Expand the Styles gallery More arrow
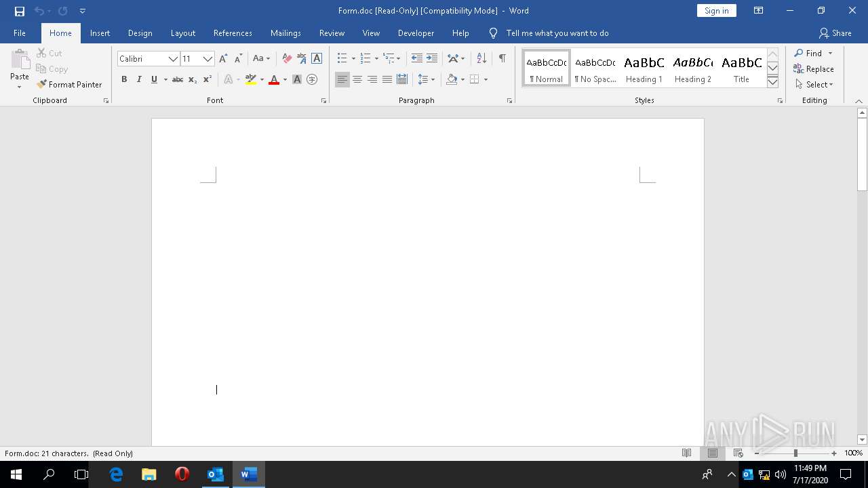The height and width of the screenshot is (488, 868). [x=772, y=81]
